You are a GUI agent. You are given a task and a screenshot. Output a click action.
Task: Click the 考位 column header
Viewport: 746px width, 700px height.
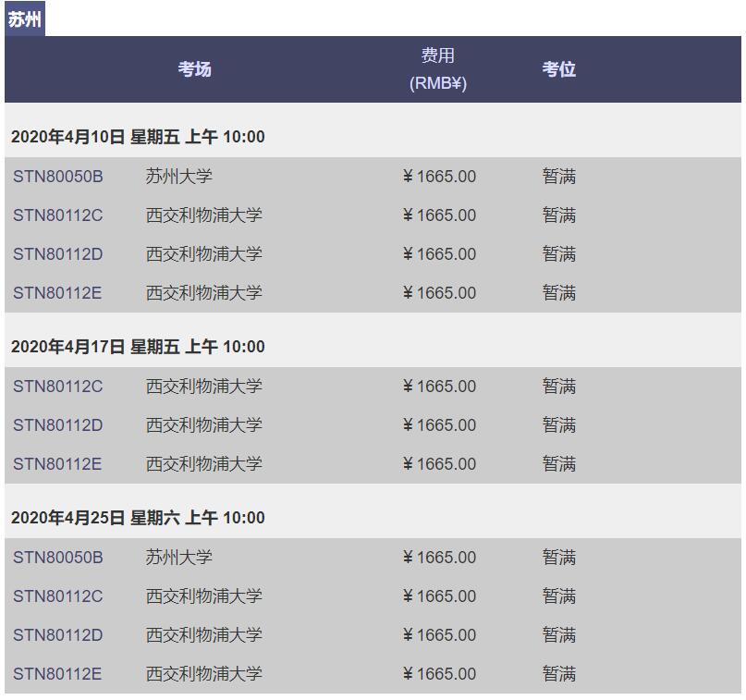pos(558,69)
